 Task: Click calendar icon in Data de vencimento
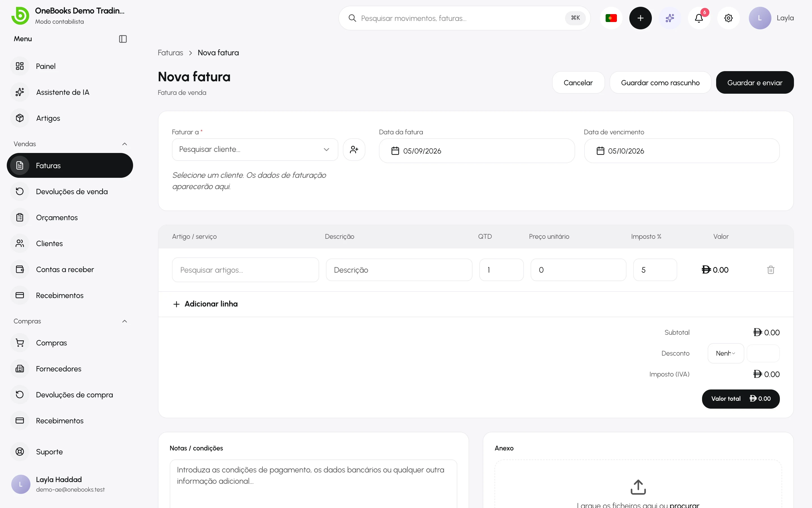(x=600, y=151)
